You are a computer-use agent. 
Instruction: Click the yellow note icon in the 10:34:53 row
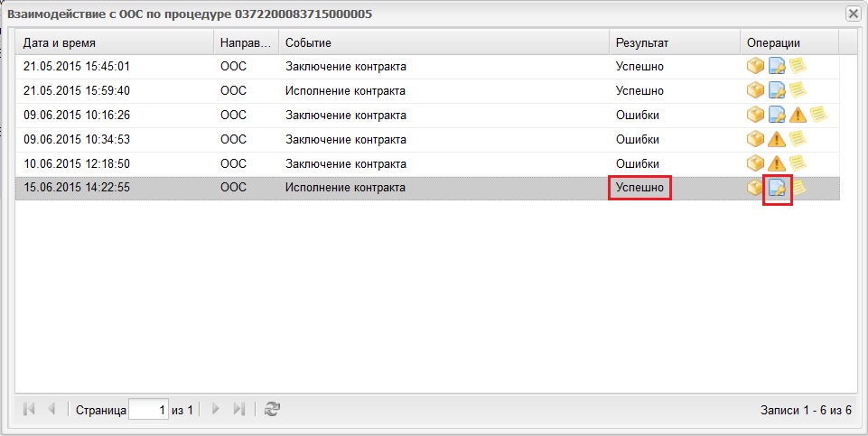click(x=798, y=139)
